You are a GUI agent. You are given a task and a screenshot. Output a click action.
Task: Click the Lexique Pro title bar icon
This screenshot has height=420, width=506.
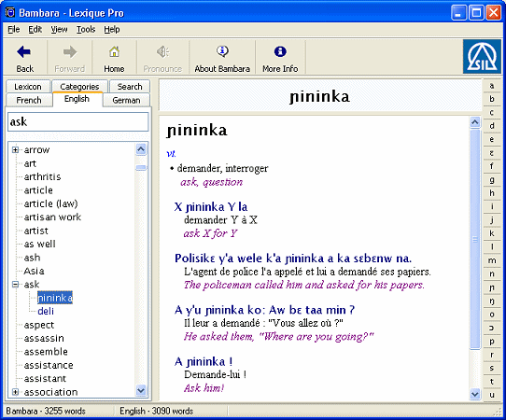(10, 12)
